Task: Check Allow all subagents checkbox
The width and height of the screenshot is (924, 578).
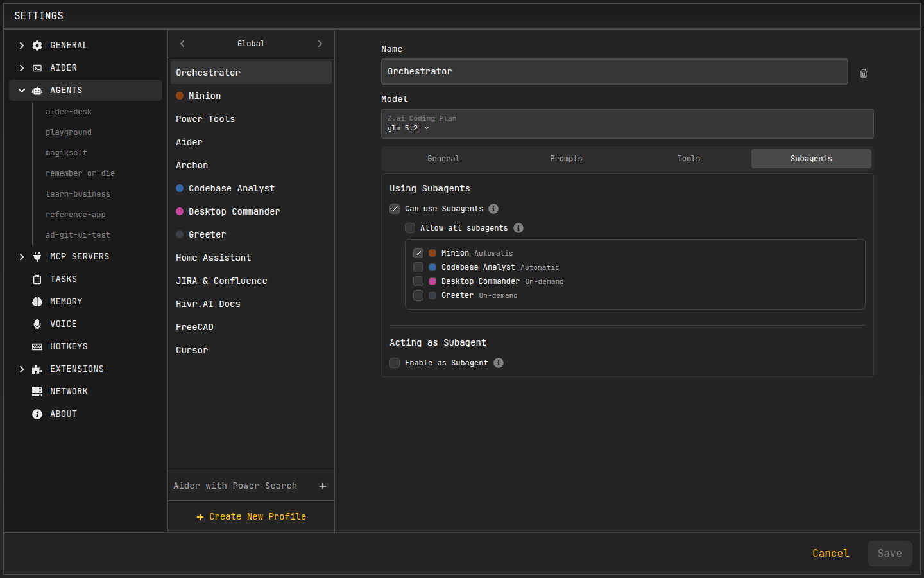Action: click(x=410, y=228)
